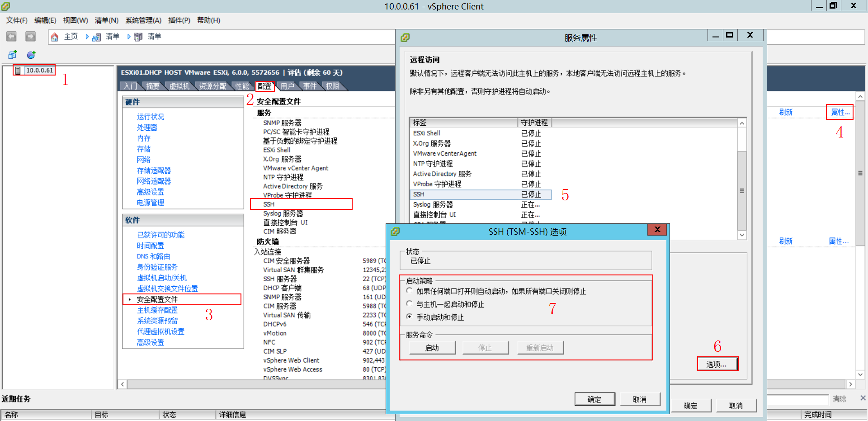Choose automatic start when ports open policy
Image resolution: width=868 pixels, height=421 pixels.
coord(409,291)
